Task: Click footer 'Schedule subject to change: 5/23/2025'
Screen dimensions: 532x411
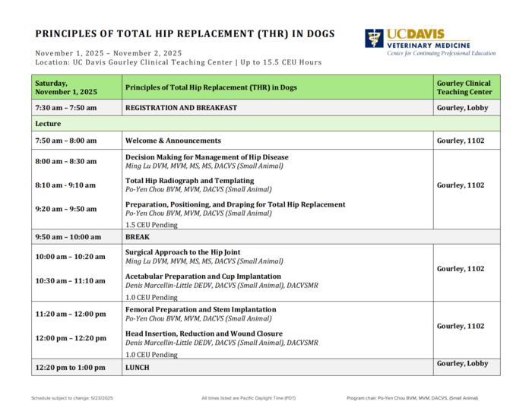Action: click(x=72, y=398)
